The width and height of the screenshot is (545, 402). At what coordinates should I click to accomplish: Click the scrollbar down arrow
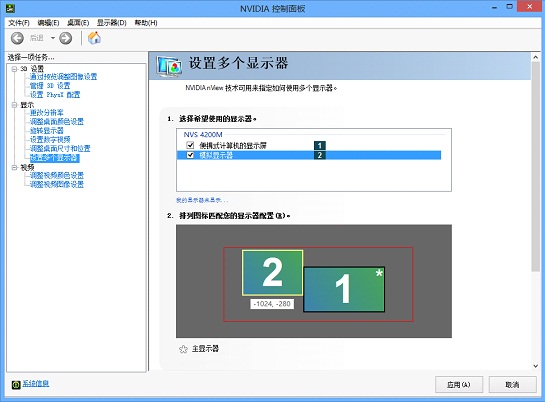tap(536, 366)
